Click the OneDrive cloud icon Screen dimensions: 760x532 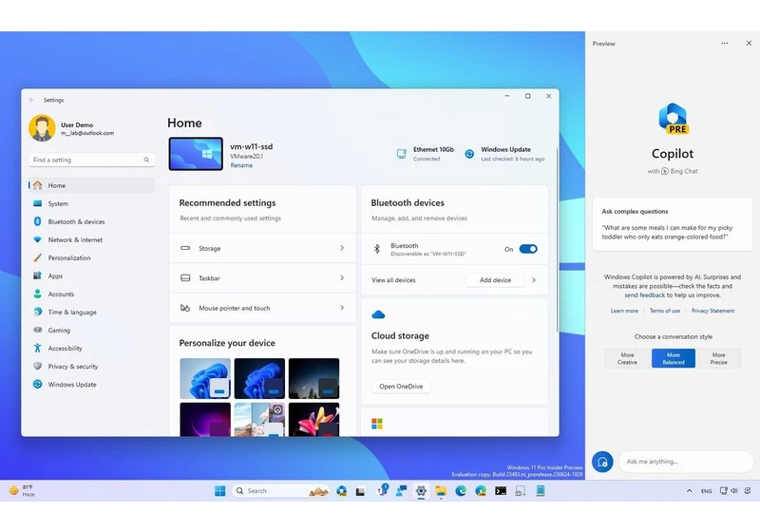(378, 315)
